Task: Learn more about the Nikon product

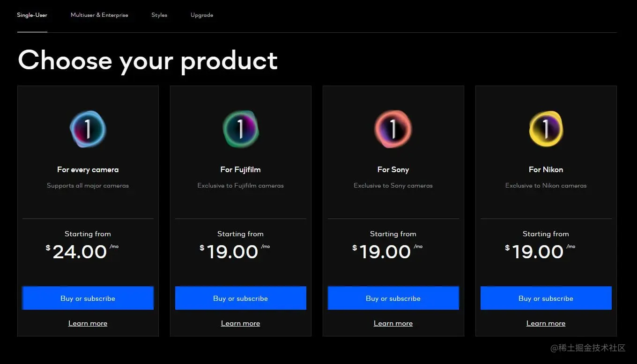Action: click(546, 323)
